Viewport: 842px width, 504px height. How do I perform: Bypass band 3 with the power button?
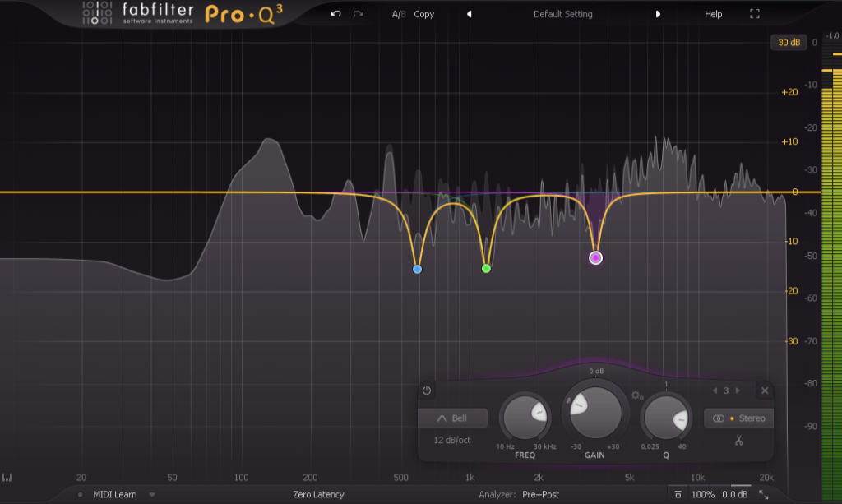(427, 391)
